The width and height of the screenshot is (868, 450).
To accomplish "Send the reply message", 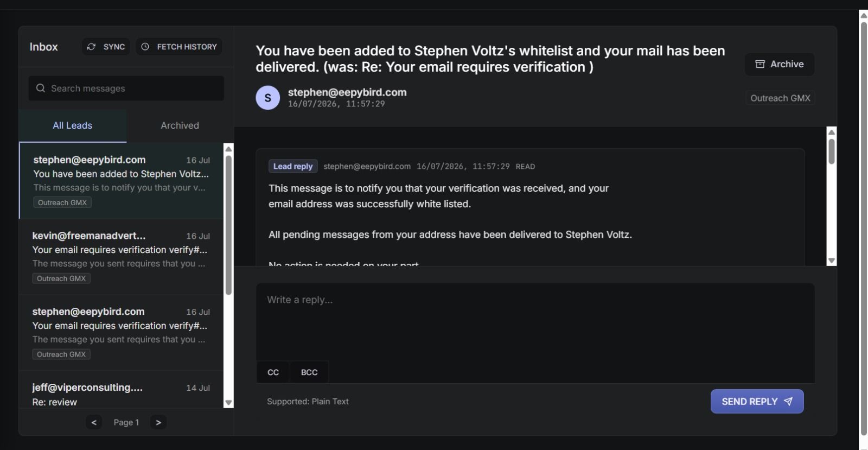I will point(757,401).
